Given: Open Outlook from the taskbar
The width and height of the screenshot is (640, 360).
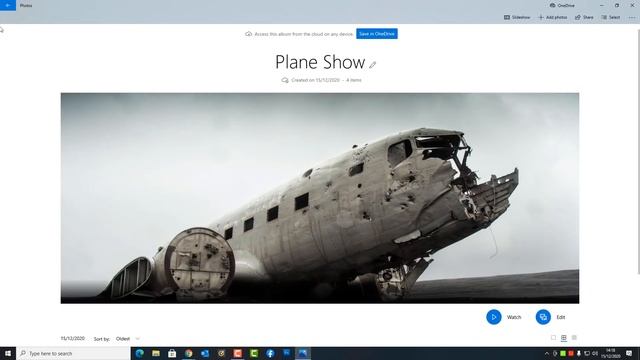Looking at the screenshot, I should coord(205,353).
